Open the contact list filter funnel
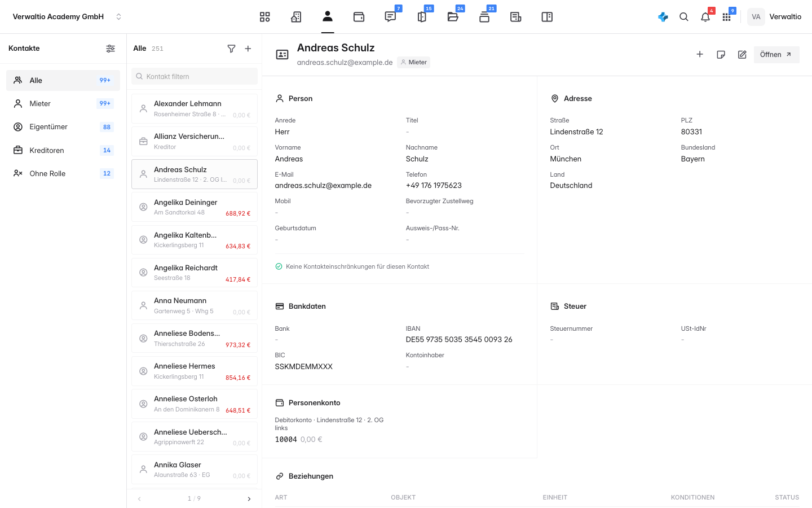Image resolution: width=812 pixels, height=508 pixels. [231, 49]
